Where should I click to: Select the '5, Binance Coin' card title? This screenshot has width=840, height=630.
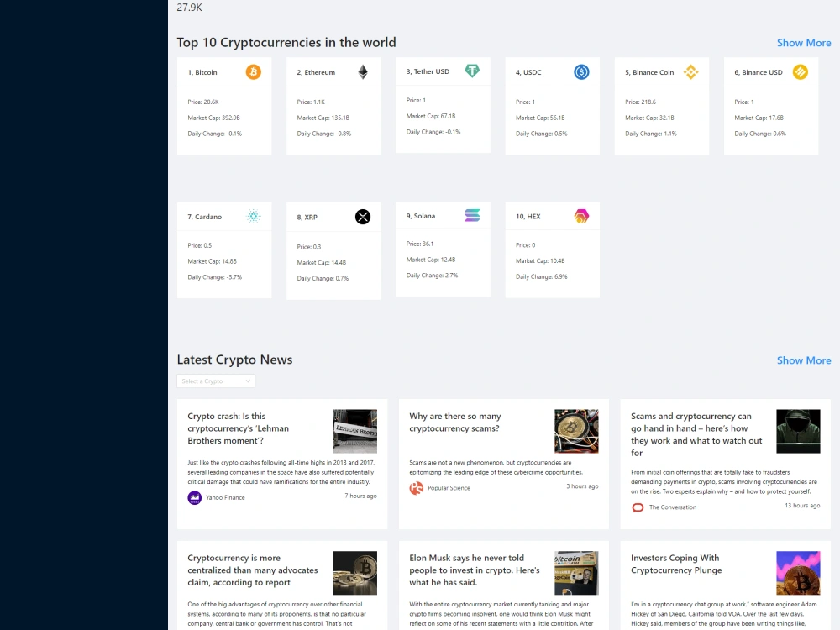pyautogui.click(x=649, y=72)
